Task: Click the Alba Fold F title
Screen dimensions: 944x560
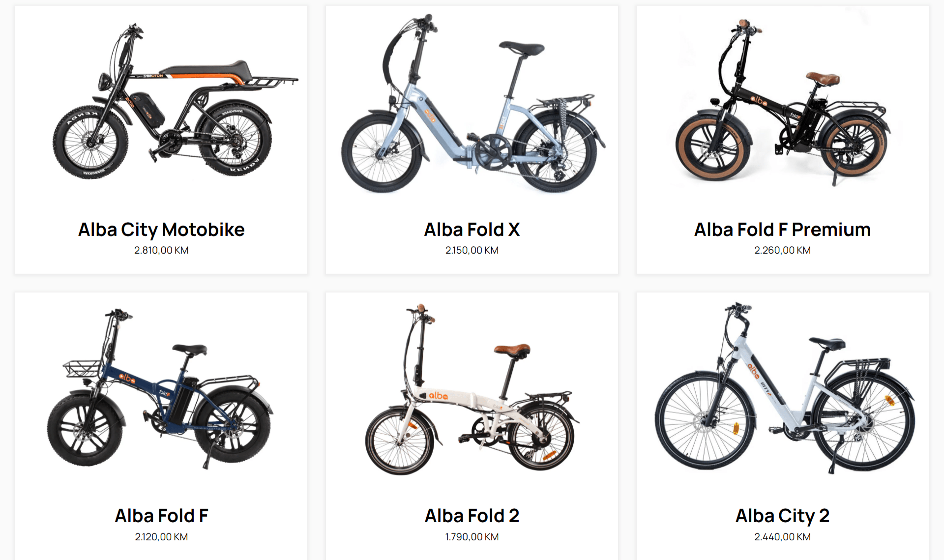Action: pos(161,516)
